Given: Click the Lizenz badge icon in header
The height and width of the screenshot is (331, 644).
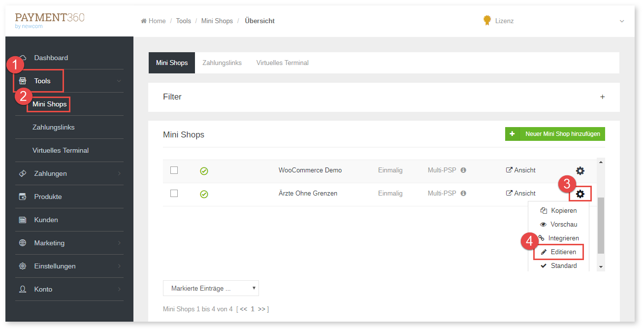Looking at the screenshot, I should click(487, 21).
